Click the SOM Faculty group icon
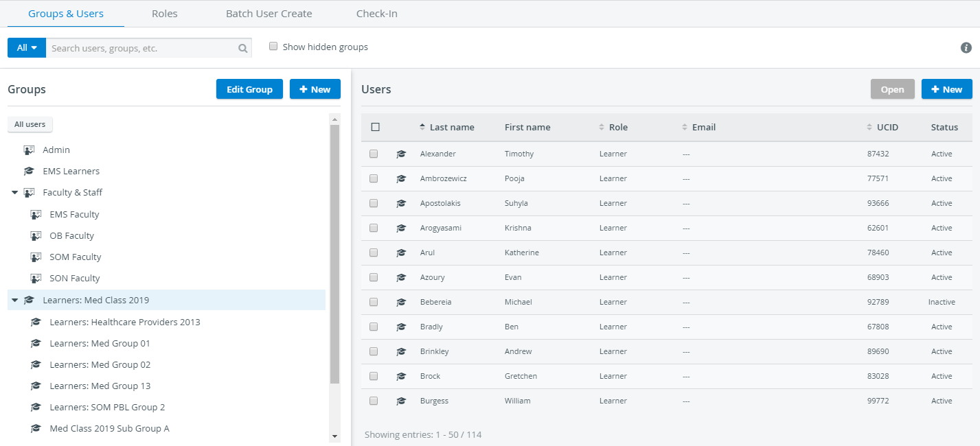This screenshot has height=446, width=980. pyautogui.click(x=36, y=257)
